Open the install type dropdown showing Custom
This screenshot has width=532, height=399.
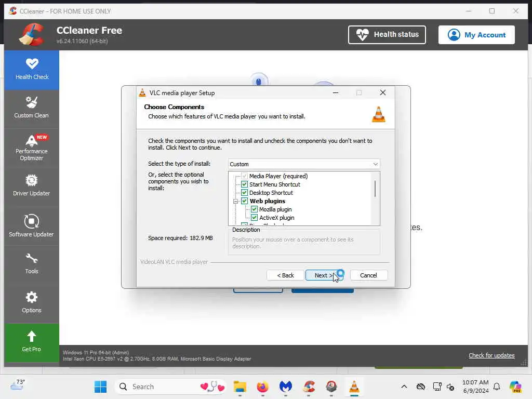tap(303, 164)
